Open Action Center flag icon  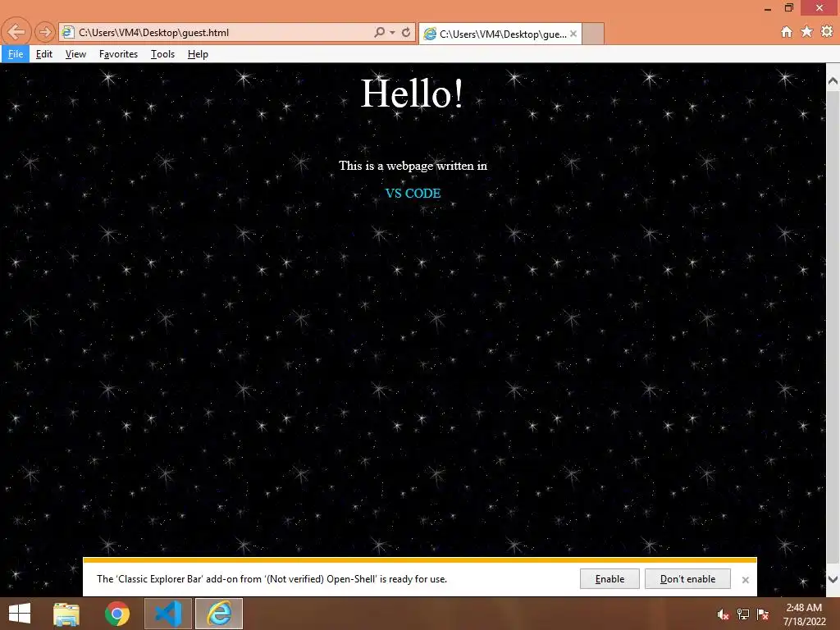763,614
